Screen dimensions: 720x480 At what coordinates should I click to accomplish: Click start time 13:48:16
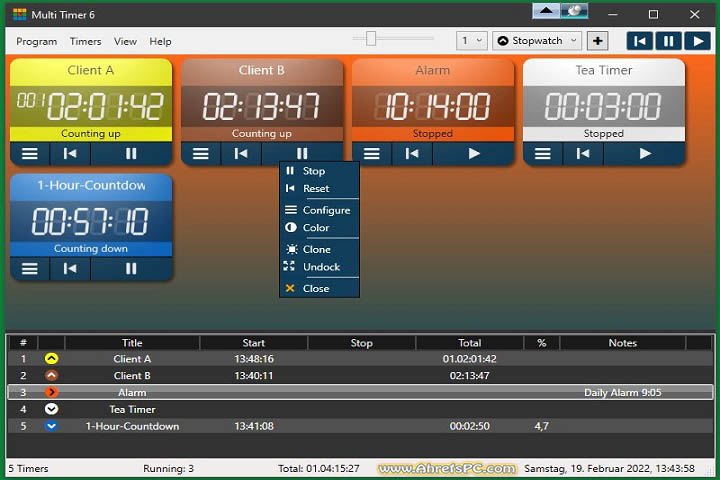(253, 359)
